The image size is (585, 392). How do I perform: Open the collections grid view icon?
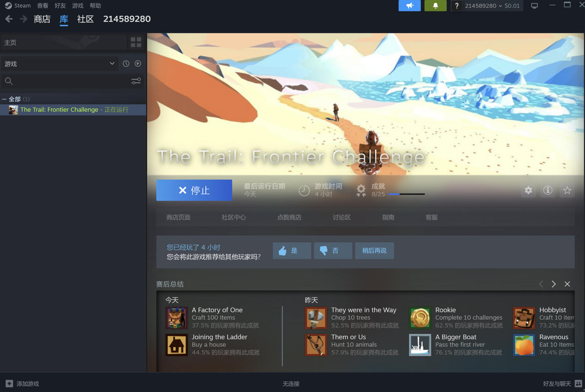[x=136, y=42]
